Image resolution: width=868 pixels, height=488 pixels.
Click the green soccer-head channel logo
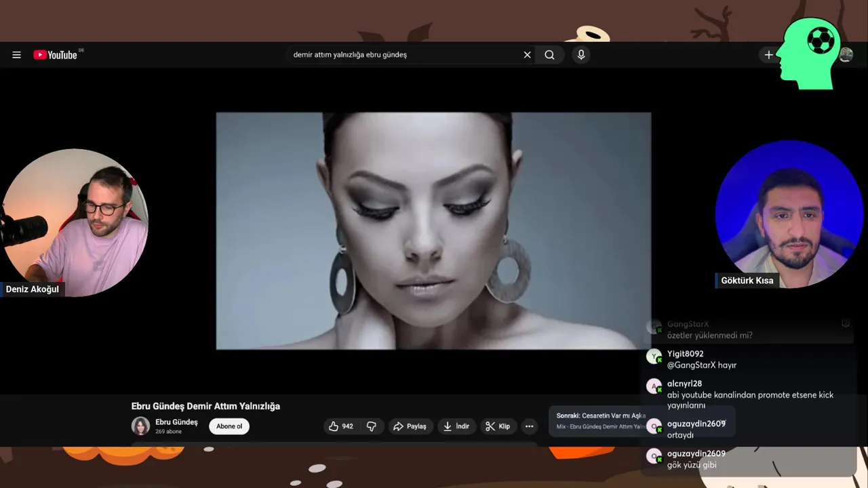coord(808,53)
